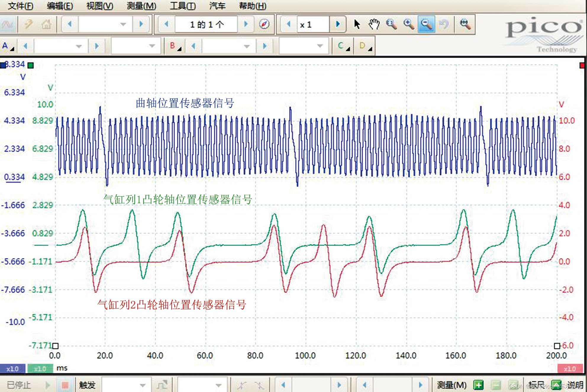Click the home icon in the toolbar
Image resolution: width=587 pixels, height=392 pixels.
[46, 24]
